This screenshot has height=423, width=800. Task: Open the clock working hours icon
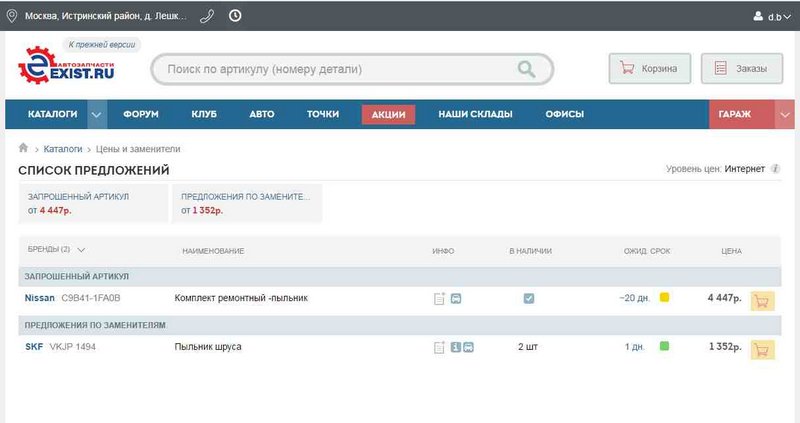235,16
